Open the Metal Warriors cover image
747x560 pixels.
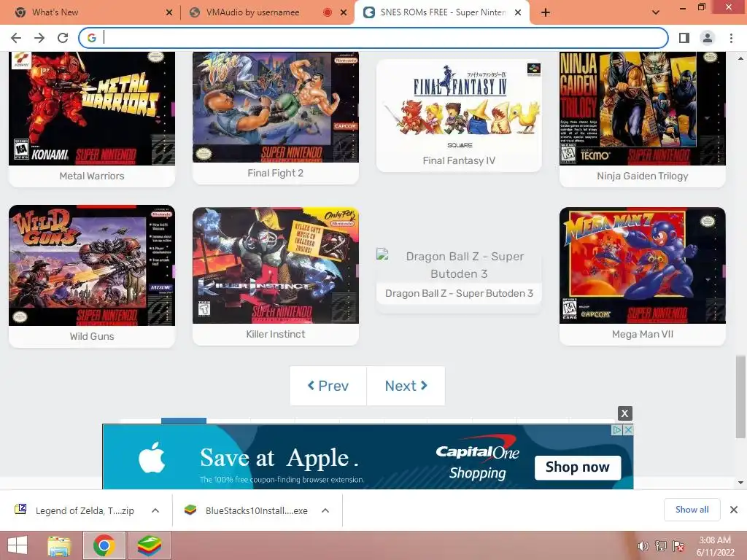click(92, 109)
